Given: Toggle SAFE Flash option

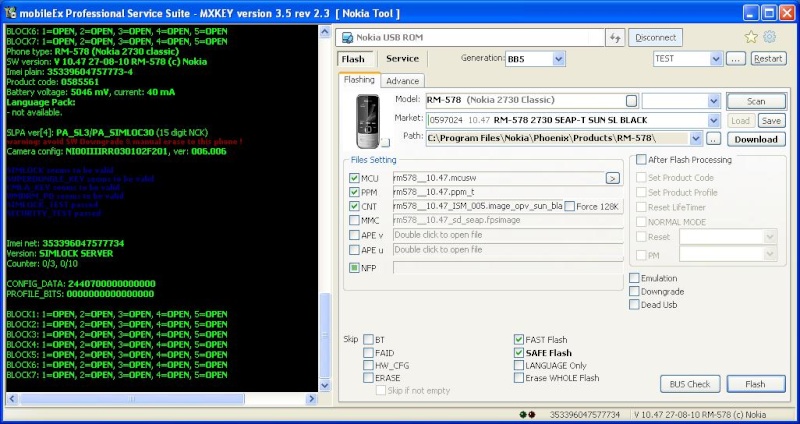Looking at the screenshot, I should (x=519, y=353).
